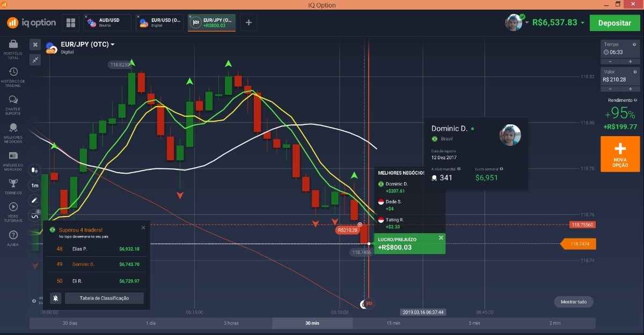Image resolution: width=644 pixels, height=335 pixels.
Task: Select Eli R. in the ranking list
Action: (97, 281)
